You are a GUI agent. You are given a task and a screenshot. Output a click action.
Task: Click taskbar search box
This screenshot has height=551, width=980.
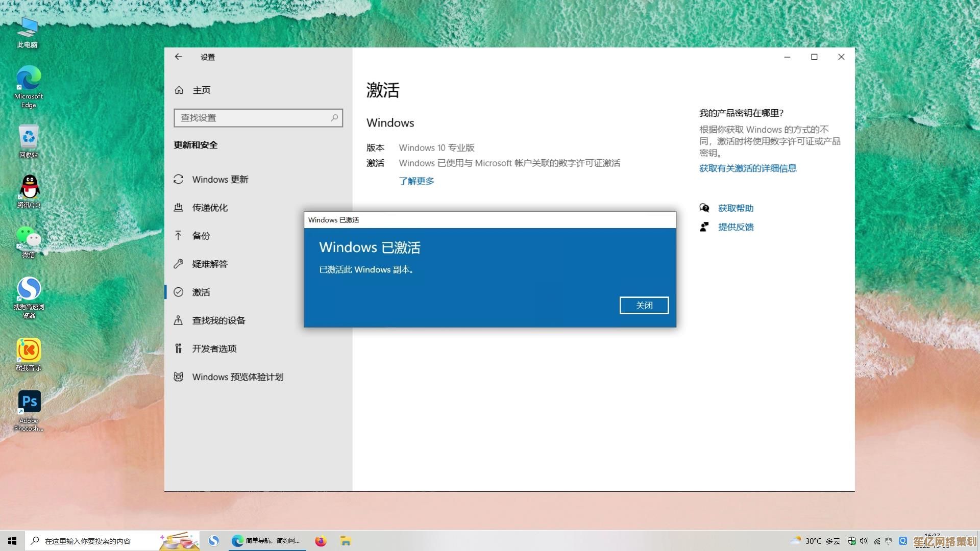92,541
